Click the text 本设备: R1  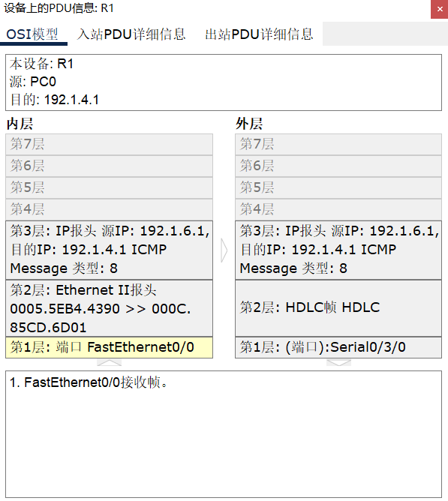41,64
